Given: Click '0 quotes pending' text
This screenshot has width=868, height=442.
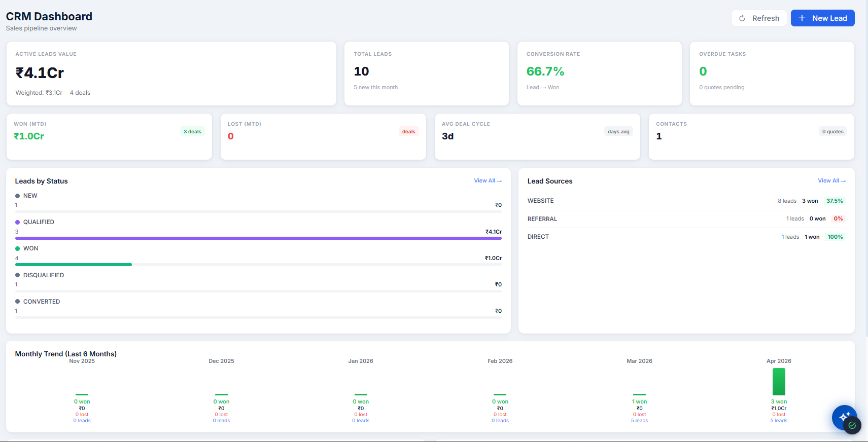Looking at the screenshot, I should point(722,87).
